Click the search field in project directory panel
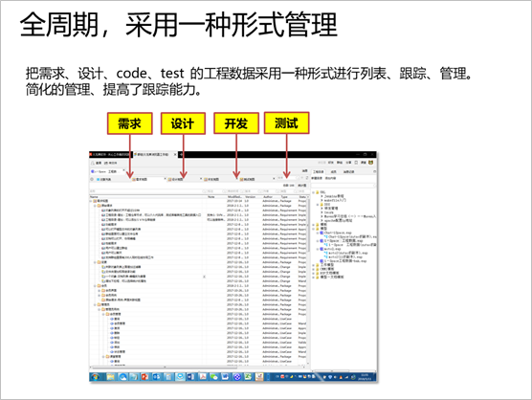 pos(343,186)
